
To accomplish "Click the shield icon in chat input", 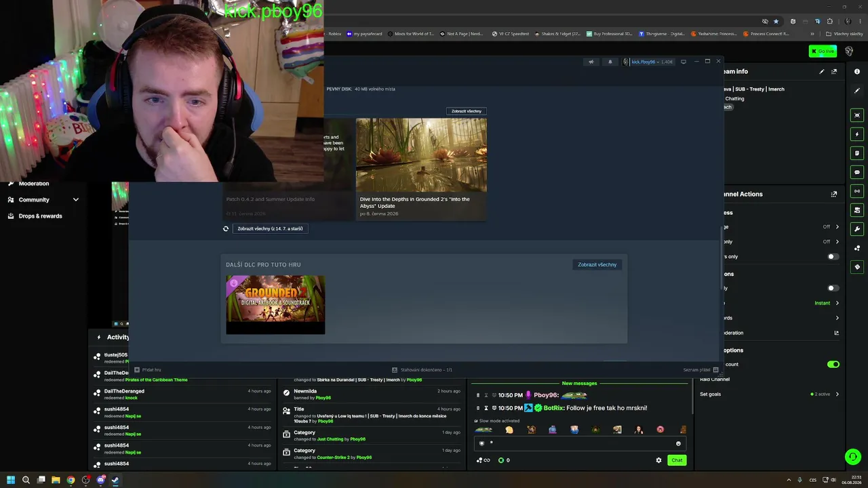I will pos(482,444).
